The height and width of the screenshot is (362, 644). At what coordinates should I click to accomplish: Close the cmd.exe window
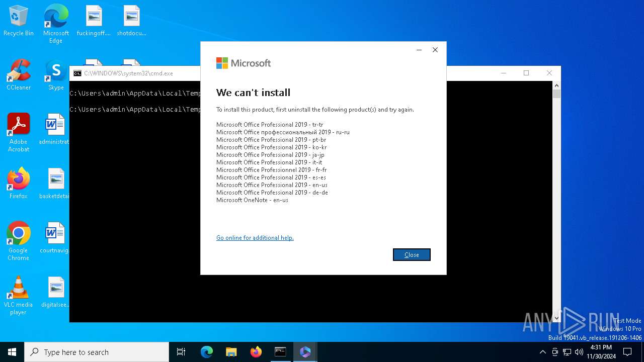click(549, 73)
